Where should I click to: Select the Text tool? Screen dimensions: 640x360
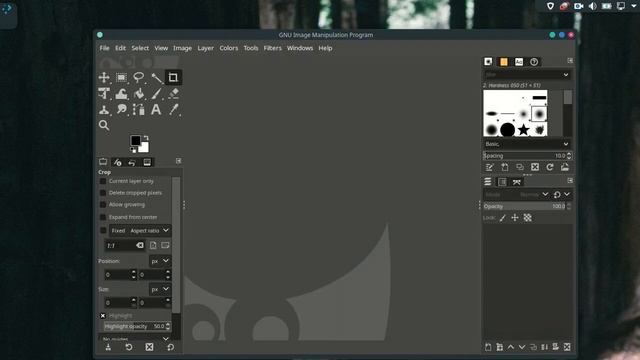(x=156, y=110)
